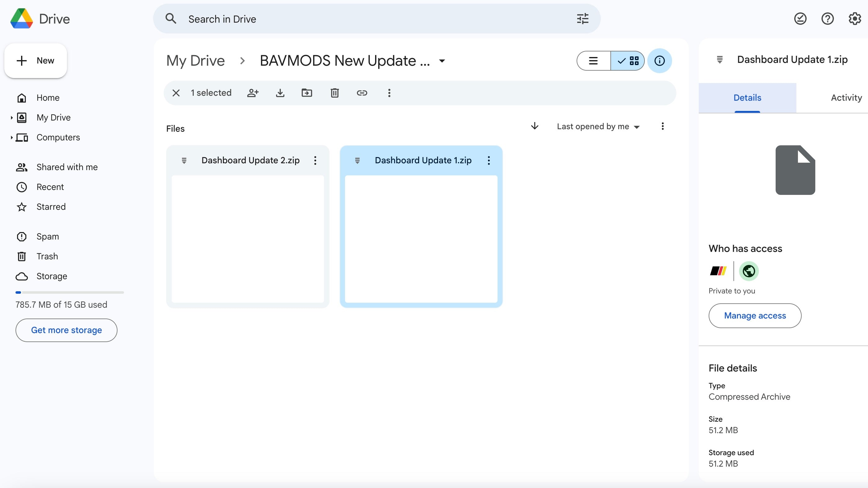Open the offline ready status icon
The width and height of the screenshot is (868, 488).
coord(800,19)
